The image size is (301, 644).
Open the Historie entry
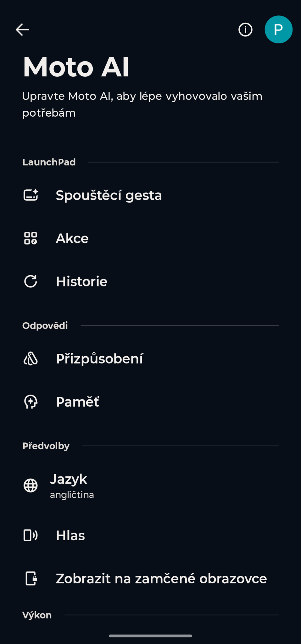click(x=81, y=281)
